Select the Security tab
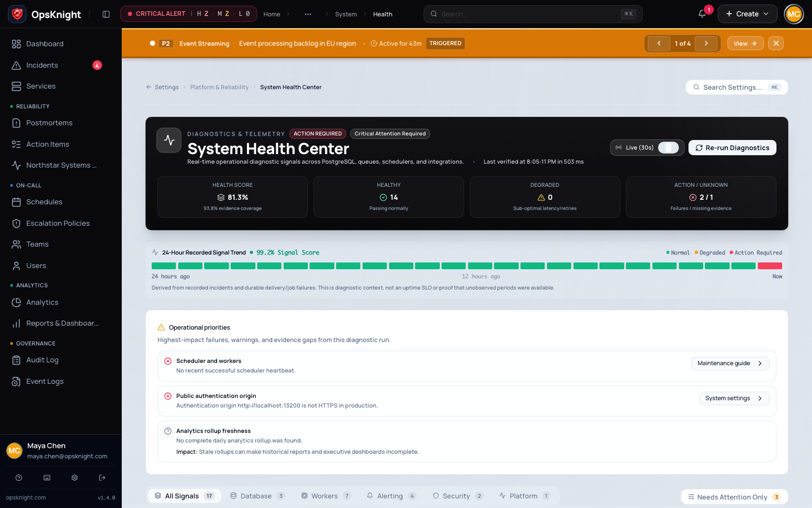 pos(458,496)
